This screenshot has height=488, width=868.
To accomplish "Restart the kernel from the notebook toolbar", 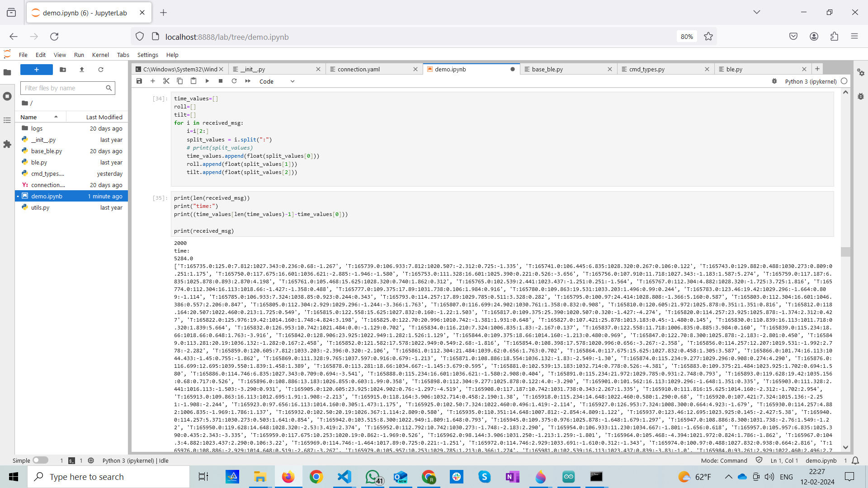I will (x=234, y=81).
